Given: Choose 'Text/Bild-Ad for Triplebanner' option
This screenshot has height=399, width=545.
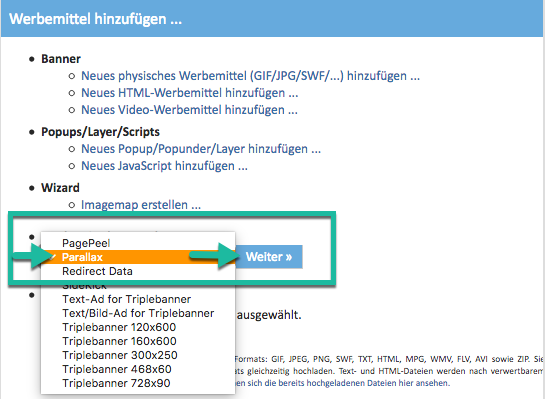Looking at the screenshot, I should 138,313.
